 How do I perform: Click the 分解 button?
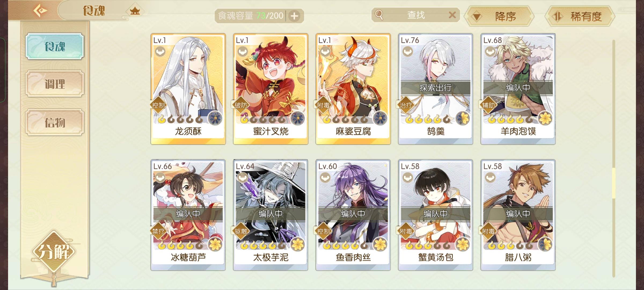click(x=54, y=252)
